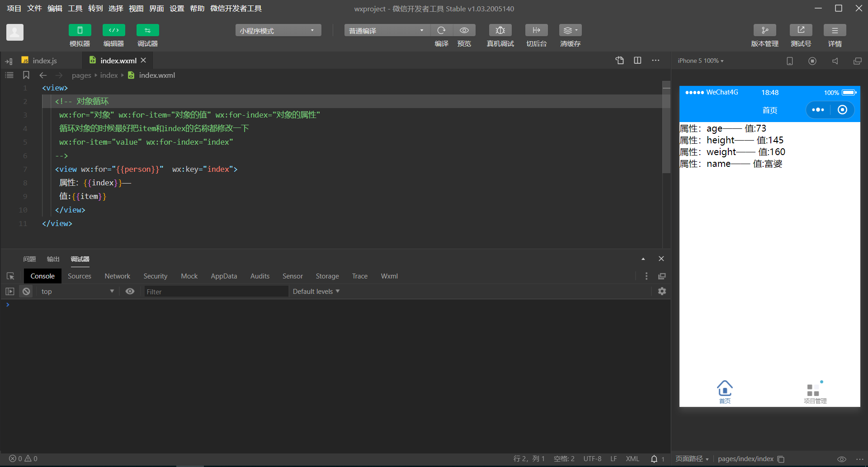Click the pages breadcrumb segment

(81, 75)
